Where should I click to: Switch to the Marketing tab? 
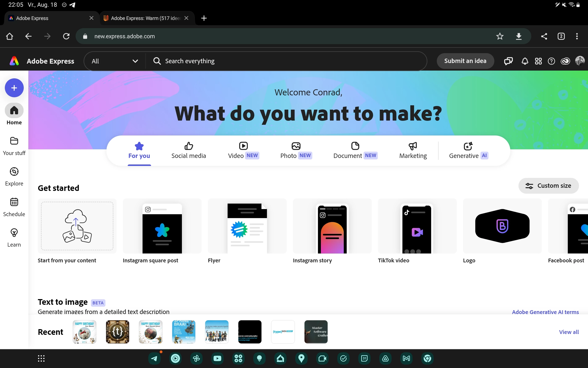coord(413,151)
